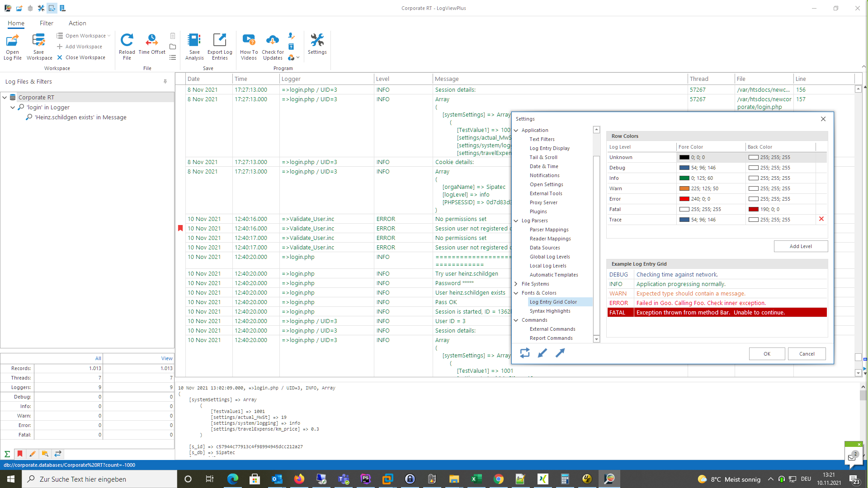
Task: Open the Open Workspace dropdown
Action: click(84, 36)
